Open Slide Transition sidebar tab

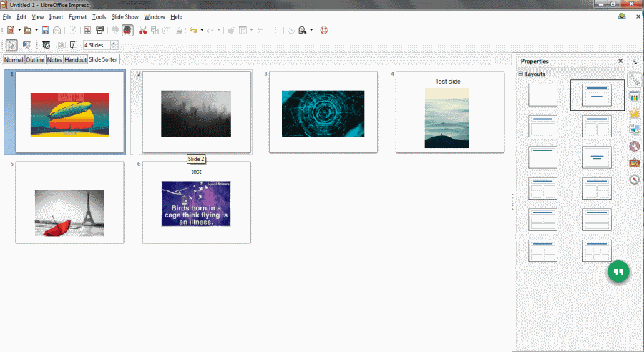pyautogui.click(x=634, y=129)
